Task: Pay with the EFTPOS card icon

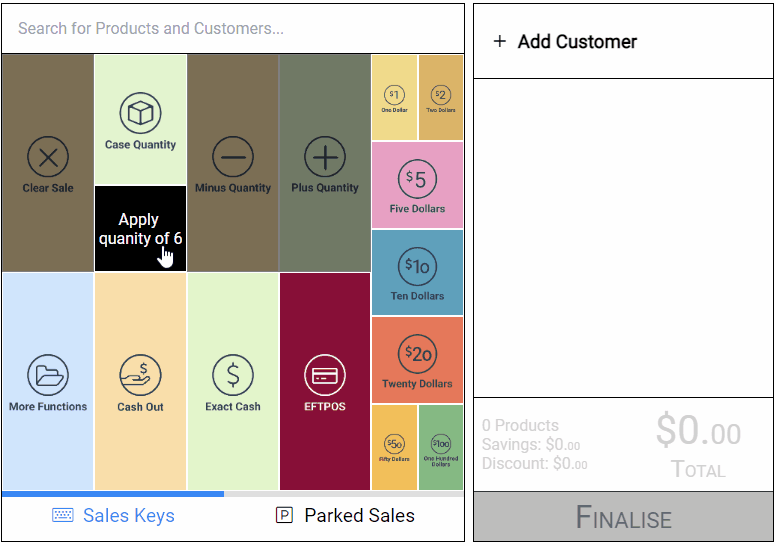Action: click(x=325, y=375)
